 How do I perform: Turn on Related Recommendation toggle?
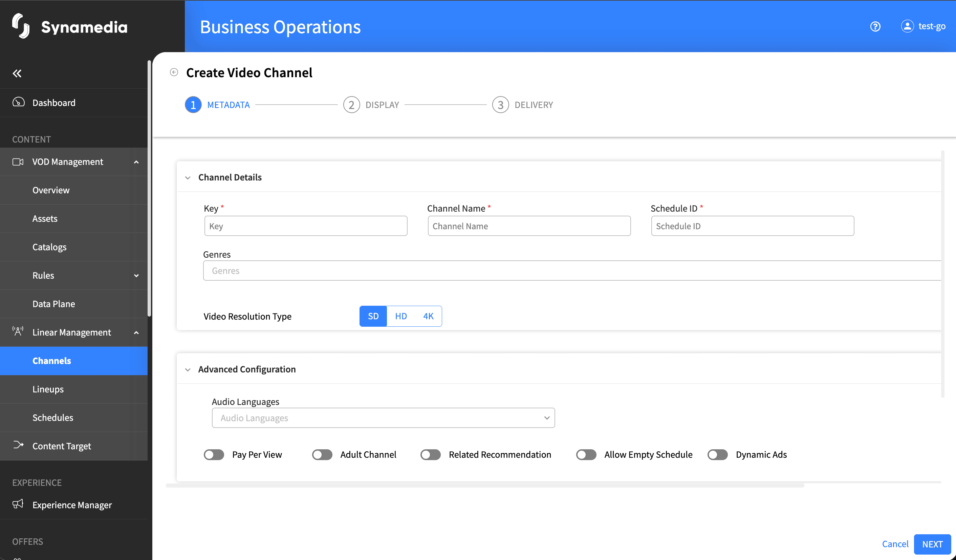pos(431,454)
